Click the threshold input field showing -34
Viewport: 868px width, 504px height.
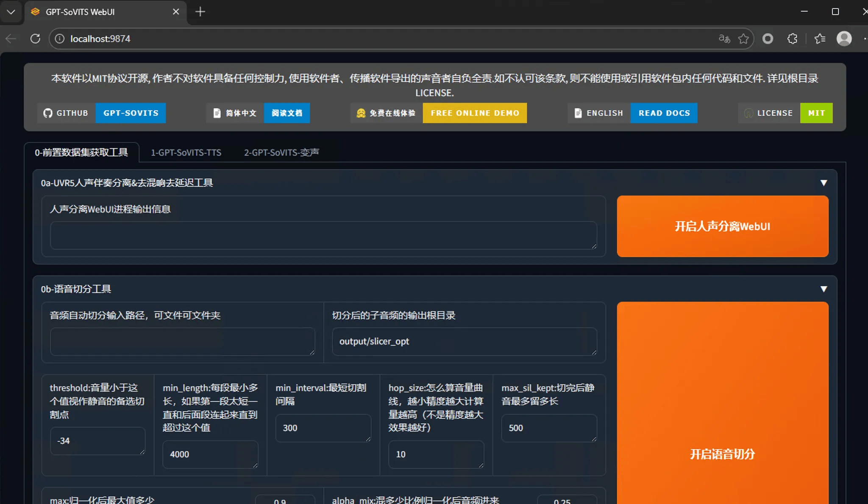tap(97, 441)
